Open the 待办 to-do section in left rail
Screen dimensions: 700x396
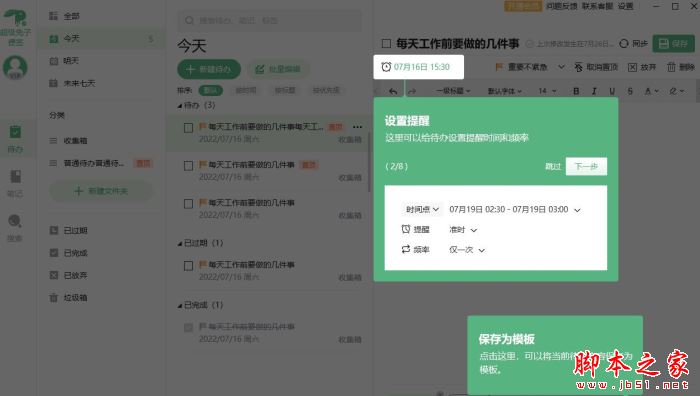(x=15, y=139)
